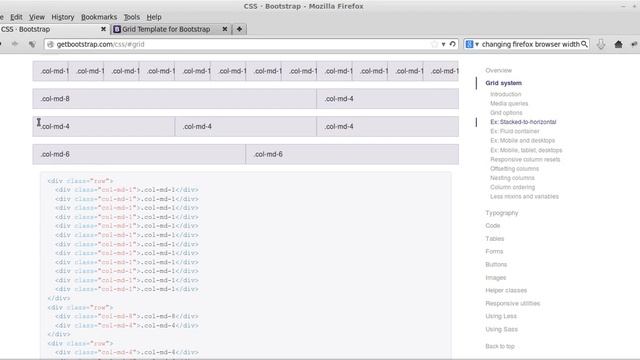
Task: Open the Bookmarks menu
Action: pyautogui.click(x=99, y=17)
